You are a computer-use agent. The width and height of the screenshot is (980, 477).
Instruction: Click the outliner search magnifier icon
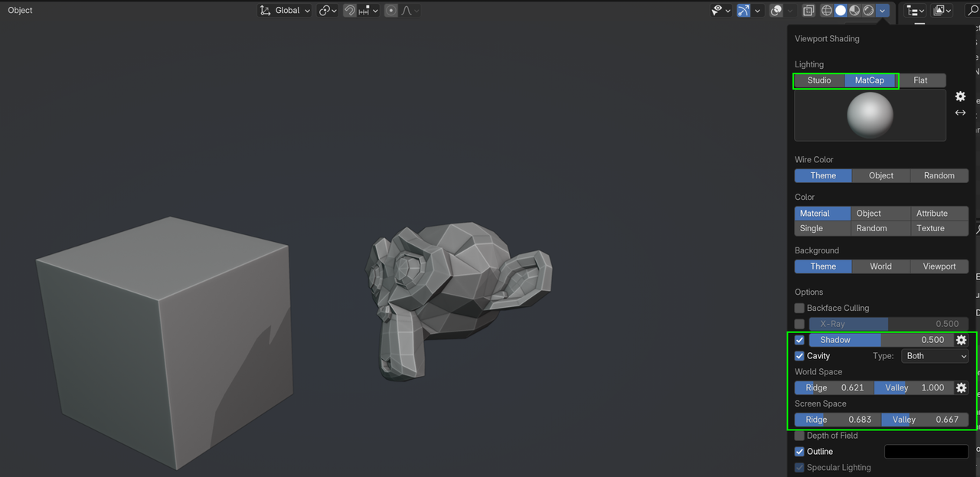click(x=973, y=11)
